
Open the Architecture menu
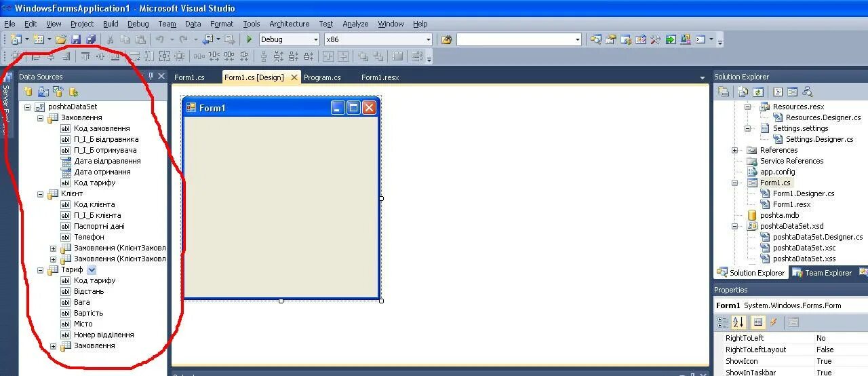[x=289, y=24]
